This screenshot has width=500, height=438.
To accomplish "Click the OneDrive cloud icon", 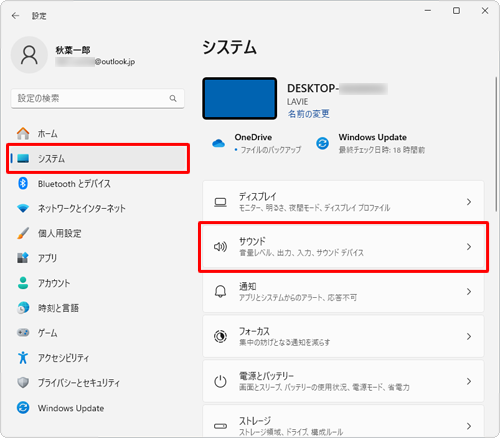I will click(x=218, y=143).
